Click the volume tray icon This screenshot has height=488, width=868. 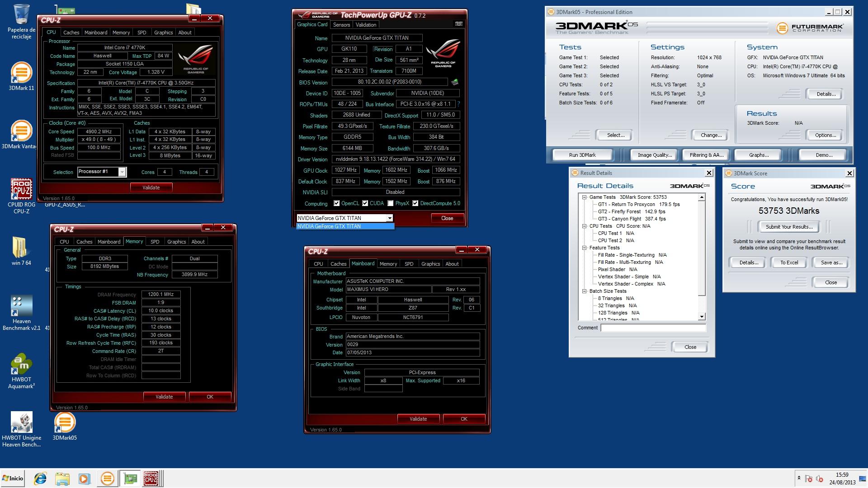coord(819,479)
